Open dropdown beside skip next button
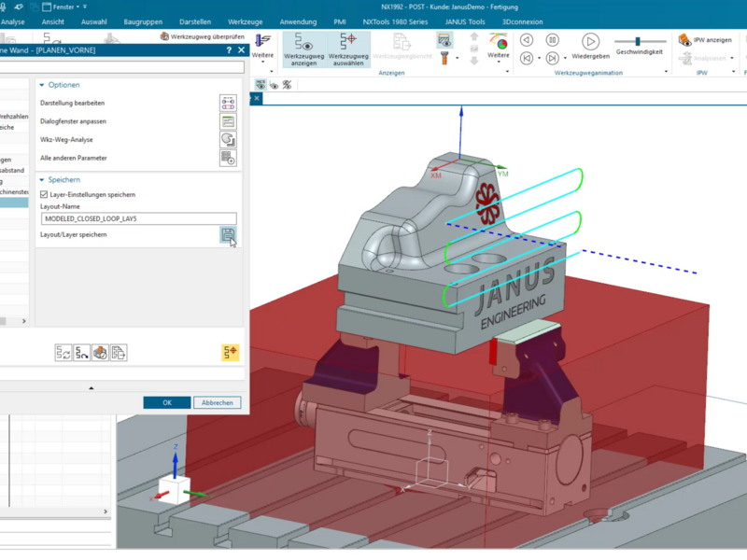 coord(565,59)
